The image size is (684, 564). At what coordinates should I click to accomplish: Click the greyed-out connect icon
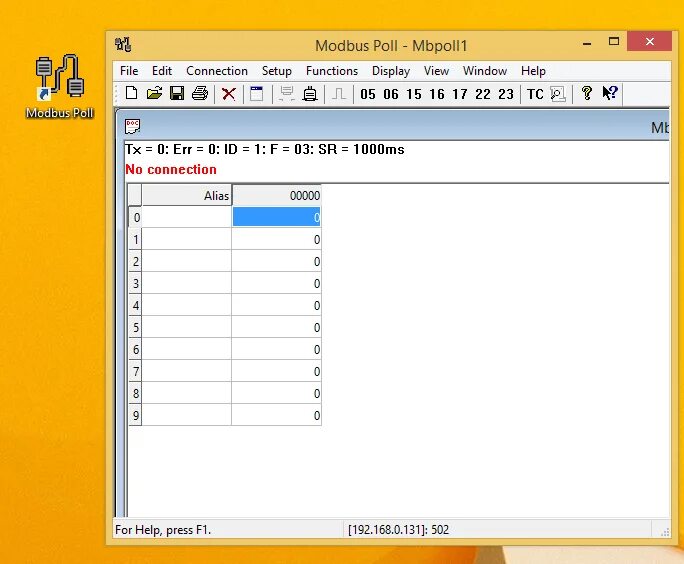(x=287, y=93)
